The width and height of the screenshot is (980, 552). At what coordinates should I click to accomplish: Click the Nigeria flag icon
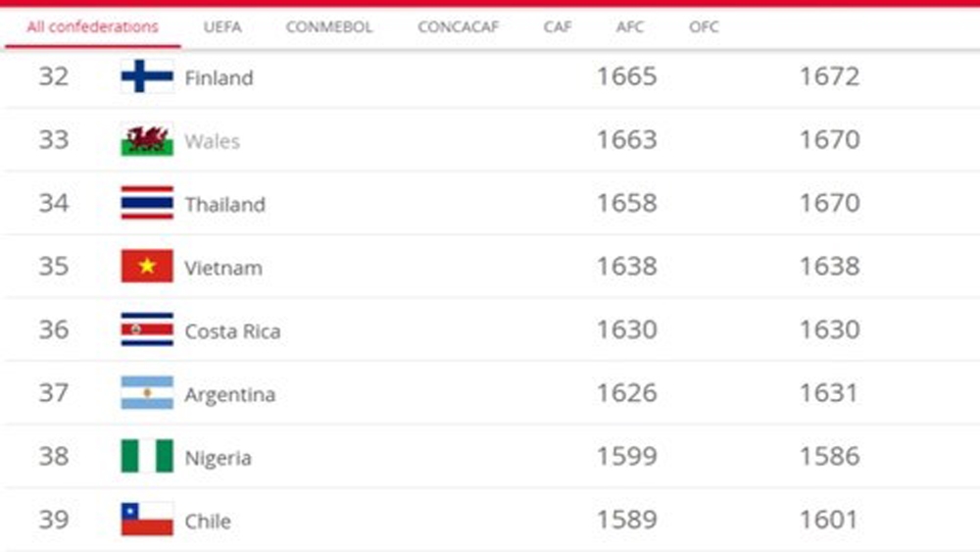147,456
